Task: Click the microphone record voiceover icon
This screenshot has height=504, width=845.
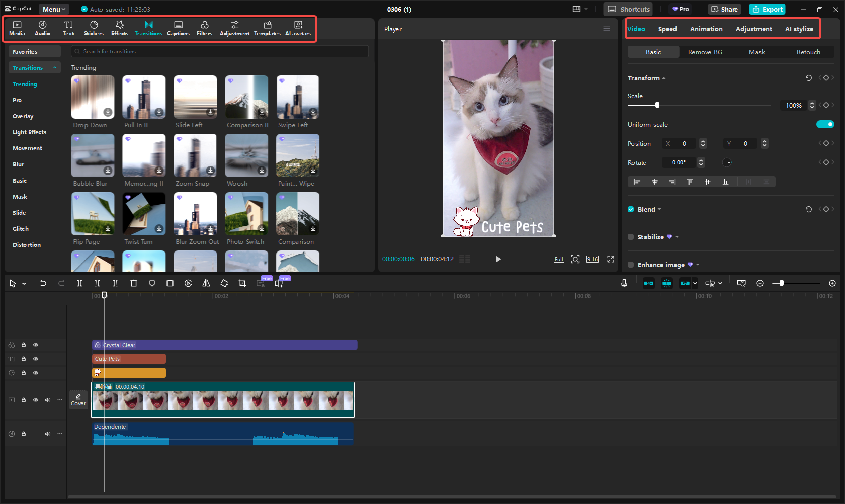Action: pyautogui.click(x=624, y=283)
